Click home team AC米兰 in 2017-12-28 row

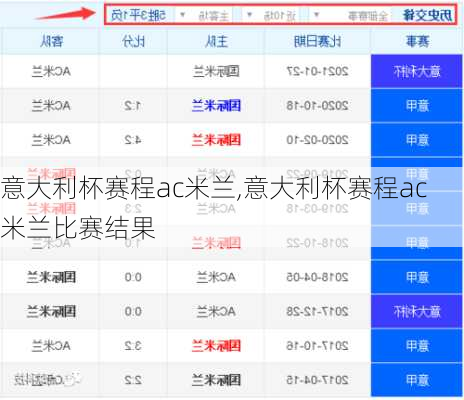(x=216, y=311)
